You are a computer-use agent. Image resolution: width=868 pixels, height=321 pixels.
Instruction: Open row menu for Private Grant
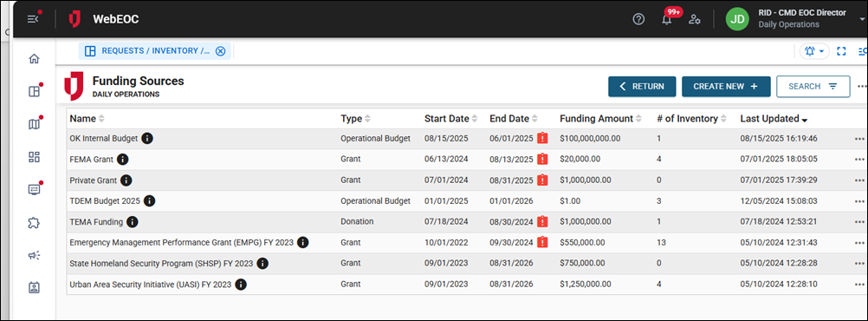(x=859, y=180)
